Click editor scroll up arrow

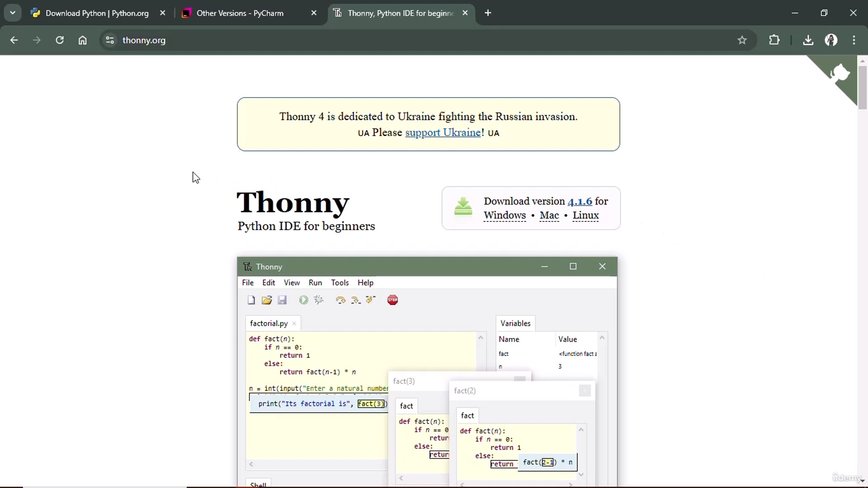coord(481,338)
